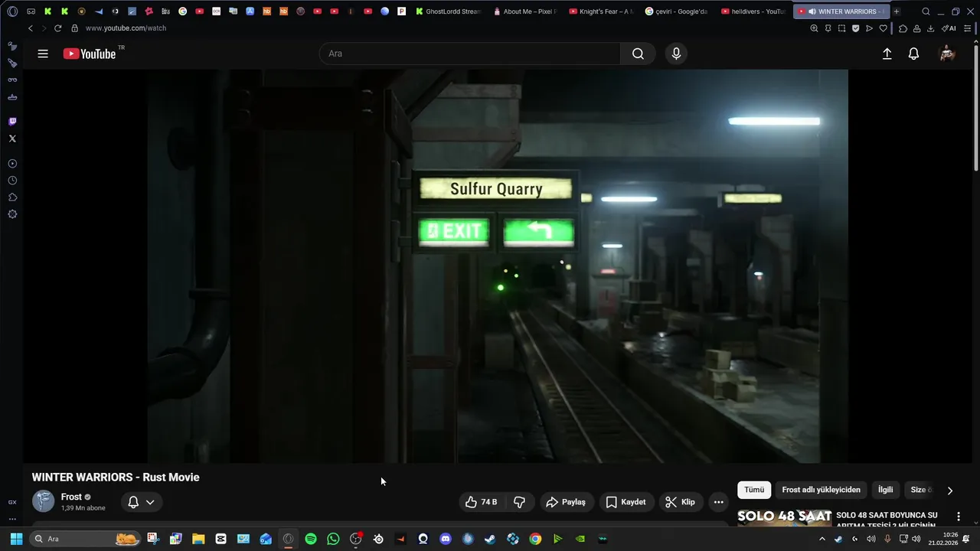The image size is (980, 551).
Task: Toggle the ad blocker shield icon
Action: [855, 28]
